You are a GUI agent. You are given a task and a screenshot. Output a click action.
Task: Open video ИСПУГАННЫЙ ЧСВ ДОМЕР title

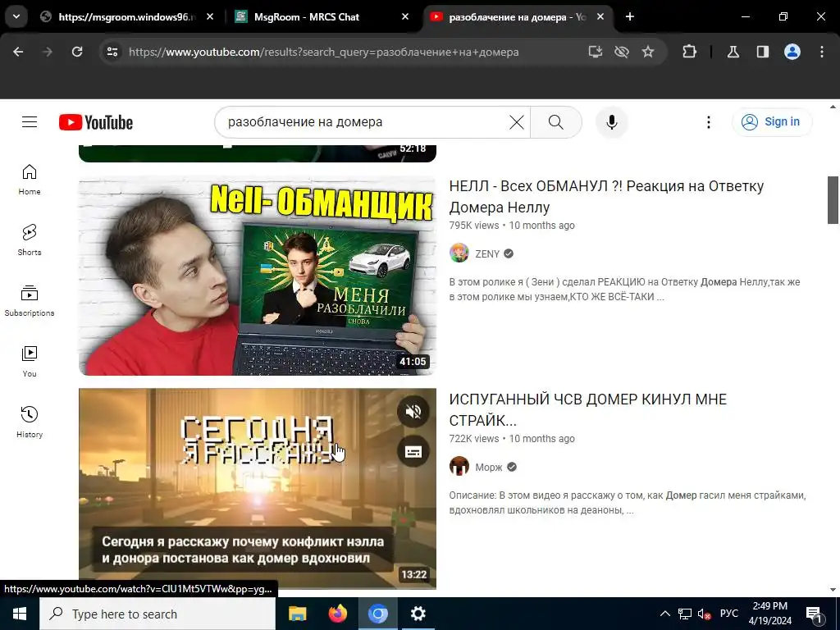click(x=587, y=410)
